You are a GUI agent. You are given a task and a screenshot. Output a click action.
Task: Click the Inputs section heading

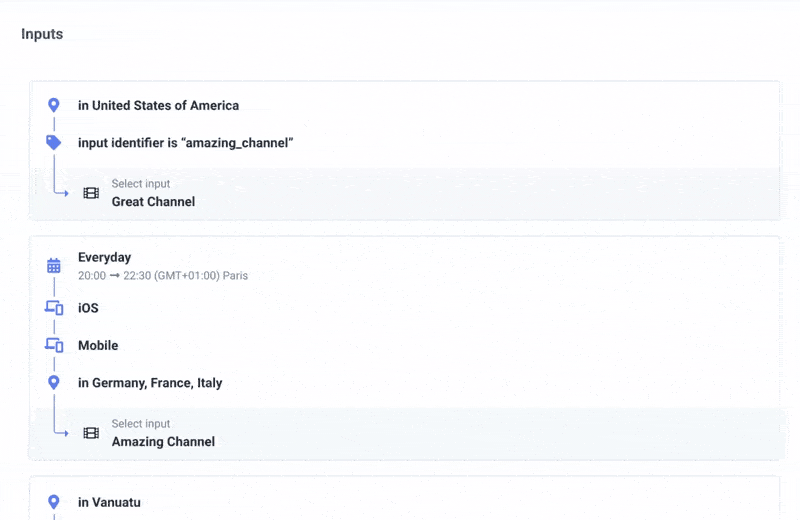pos(42,34)
